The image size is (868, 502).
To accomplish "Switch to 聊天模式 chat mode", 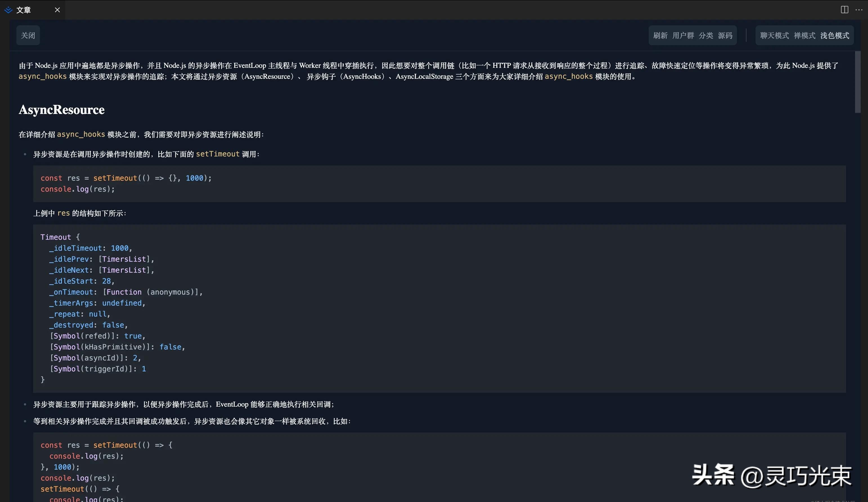I will (x=773, y=35).
